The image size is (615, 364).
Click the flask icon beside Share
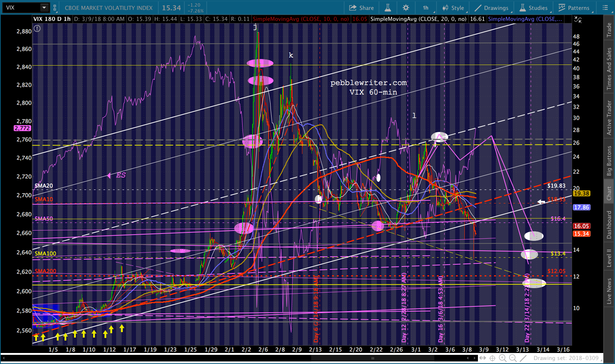point(388,8)
